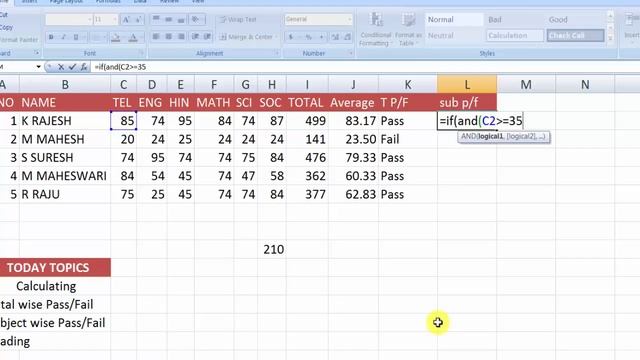
Task: Click Decrease Decimal
Action: (347, 37)
